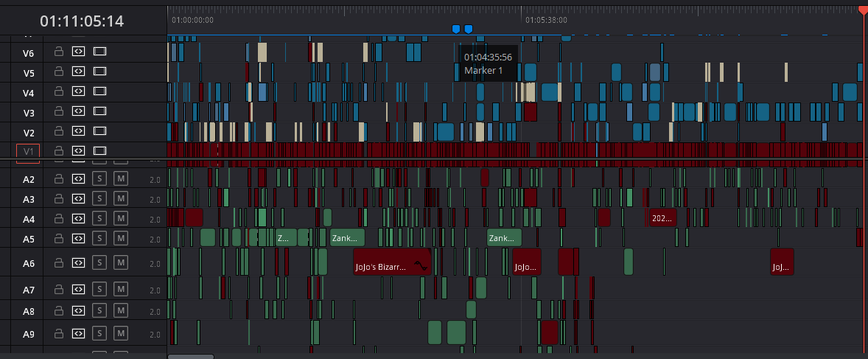Disable the V2 video track filmstrip icon
Screen dimensions: 868x359
pos(99,131)
